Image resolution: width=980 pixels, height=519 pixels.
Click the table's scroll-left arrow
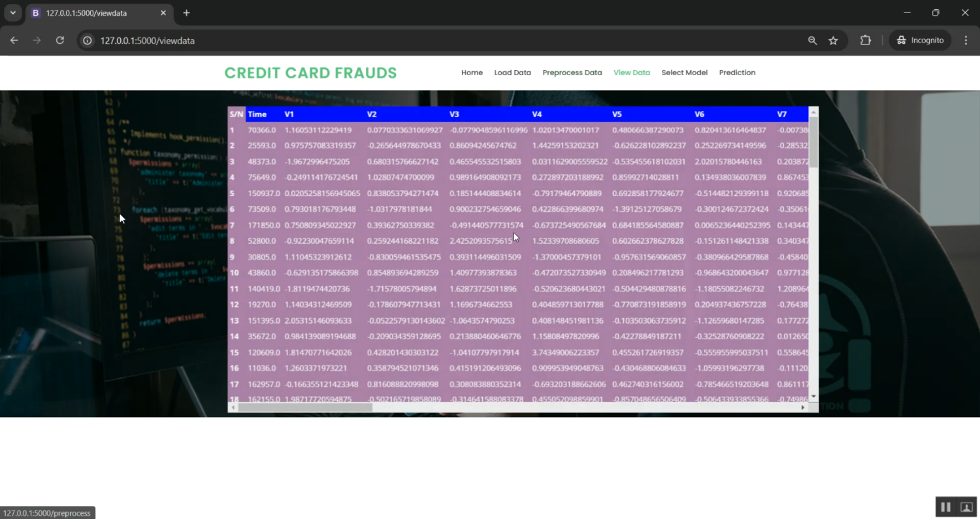click(233, 407)
